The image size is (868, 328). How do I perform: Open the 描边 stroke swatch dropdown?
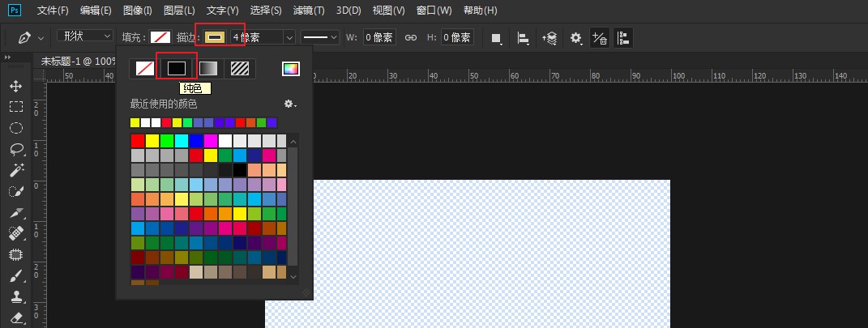[216, 37]
